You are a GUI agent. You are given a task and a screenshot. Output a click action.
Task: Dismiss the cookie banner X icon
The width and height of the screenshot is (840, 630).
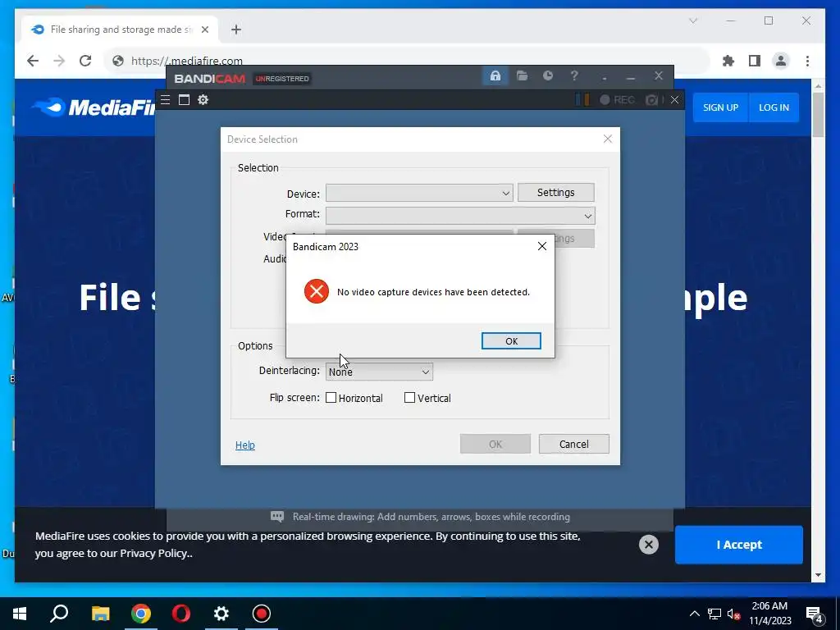point(648,545)
